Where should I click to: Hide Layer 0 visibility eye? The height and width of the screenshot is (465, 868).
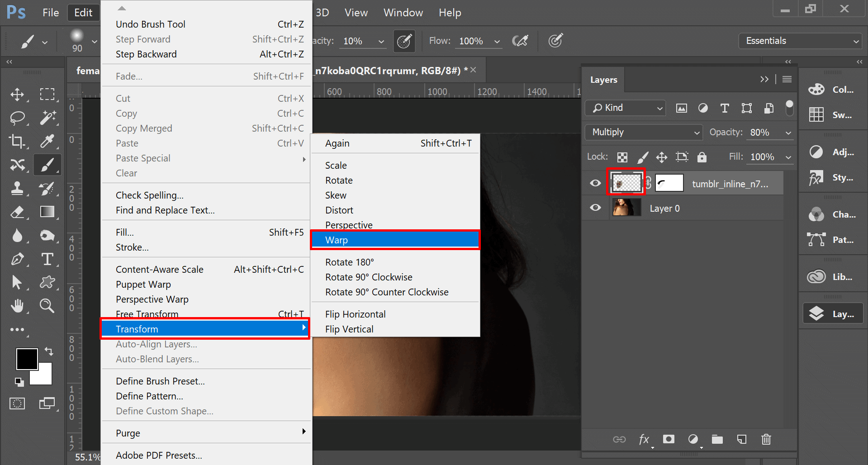coord(595,208)
